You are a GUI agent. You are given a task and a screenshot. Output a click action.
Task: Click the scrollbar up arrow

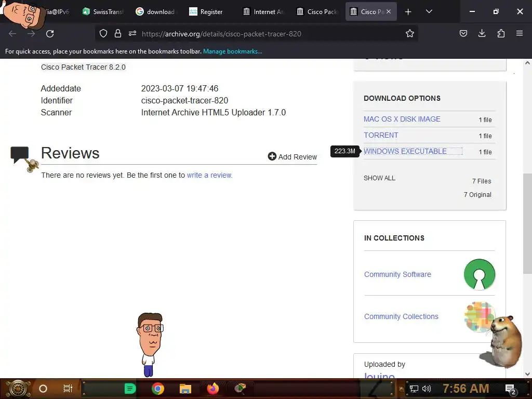point(528,63)
